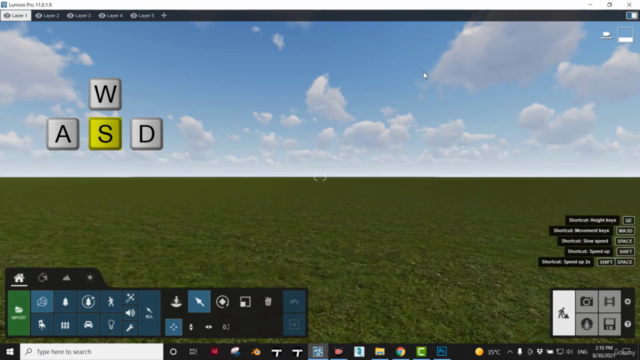Click the 'Shortcut: Movement keys' label
640x360 pixels.
pos(581,231)
